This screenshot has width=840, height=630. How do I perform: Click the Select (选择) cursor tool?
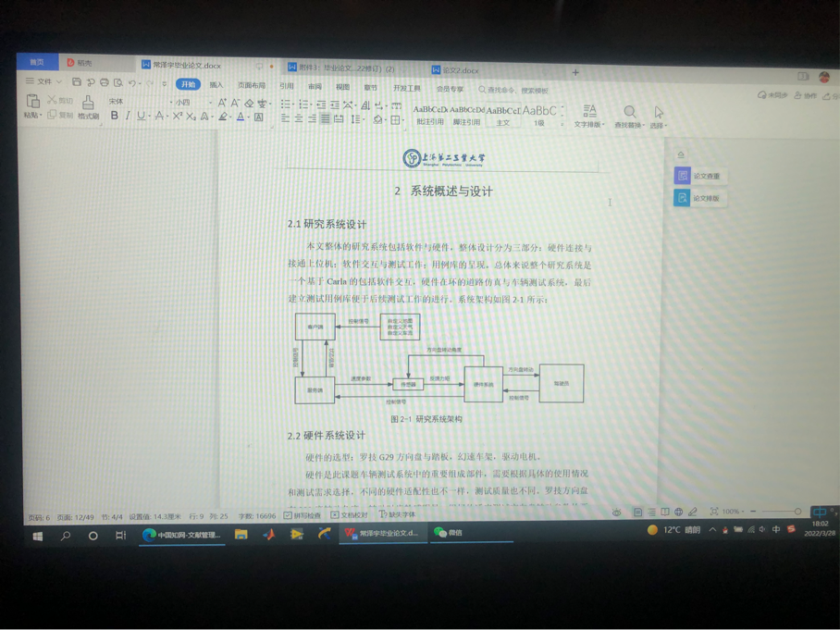[x=659, y=117]
